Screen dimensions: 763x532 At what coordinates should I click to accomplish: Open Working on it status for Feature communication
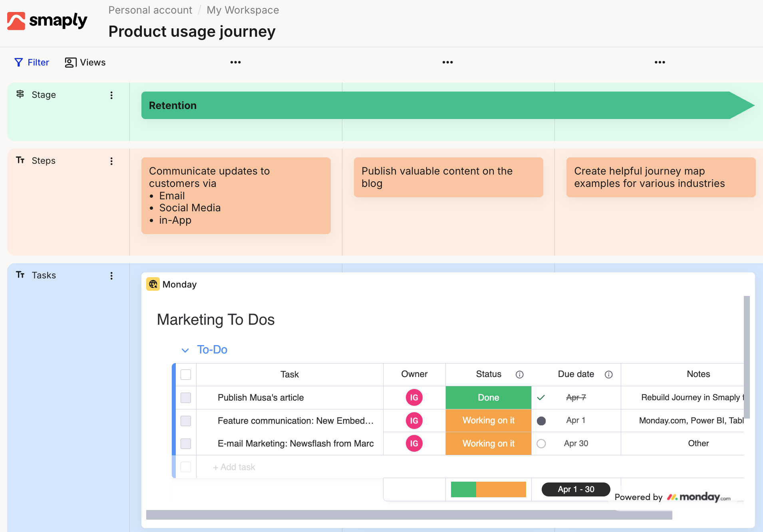pos(489,421)
